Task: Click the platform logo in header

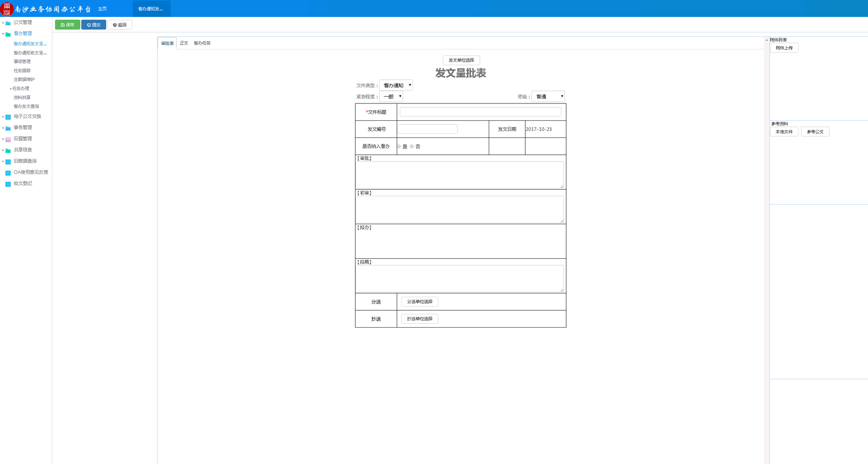Action: point(7,8)
